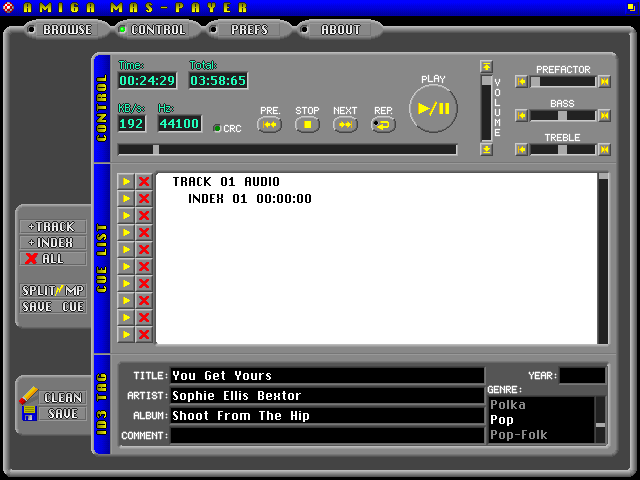Skip to the next track

tap(345, 125)
